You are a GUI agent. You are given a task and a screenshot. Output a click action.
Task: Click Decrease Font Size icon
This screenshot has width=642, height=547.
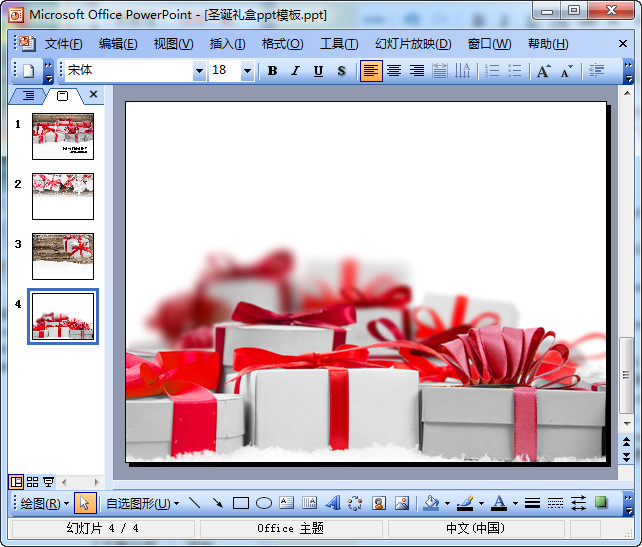[x=567, y=71]
